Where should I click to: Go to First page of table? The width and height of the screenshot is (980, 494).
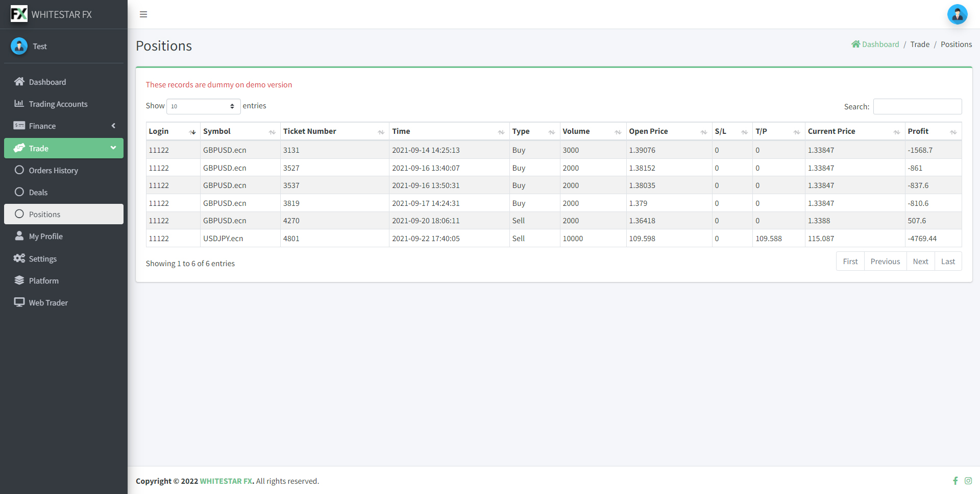point(850,261)
